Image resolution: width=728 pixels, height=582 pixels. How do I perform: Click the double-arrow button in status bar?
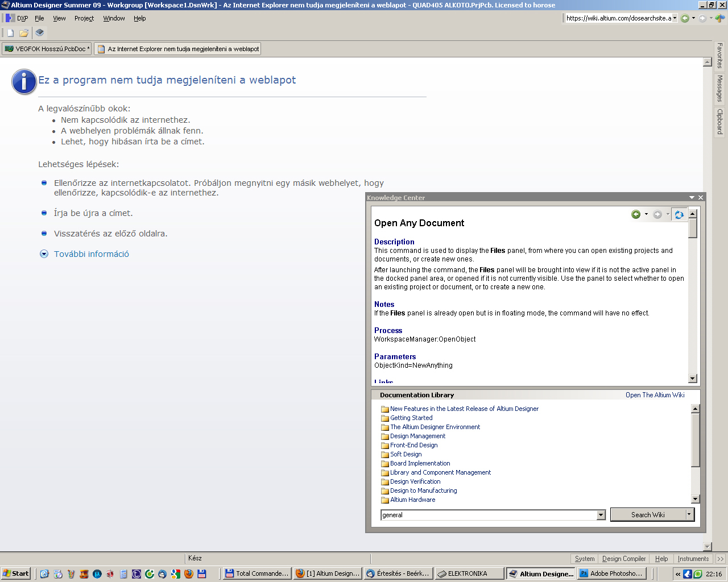(x=721, y=559)
